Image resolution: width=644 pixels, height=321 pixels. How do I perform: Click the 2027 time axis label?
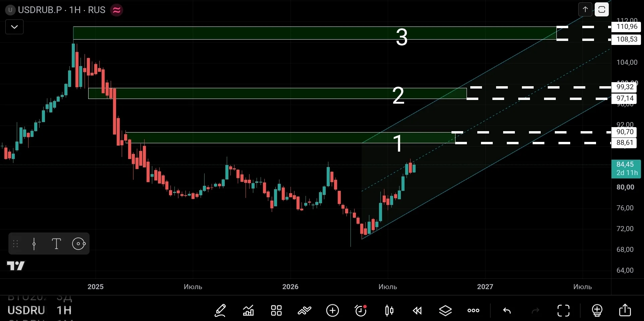(x=485, y=287)
